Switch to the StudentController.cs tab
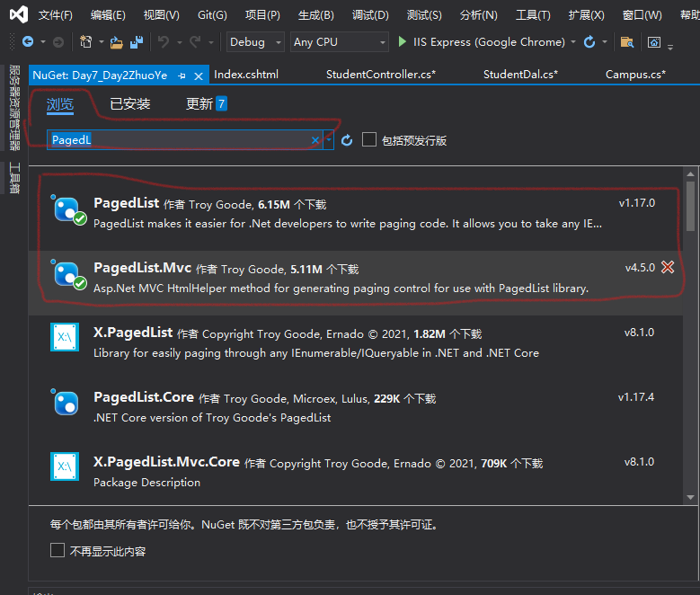700x595 pixels. [381, 75]
